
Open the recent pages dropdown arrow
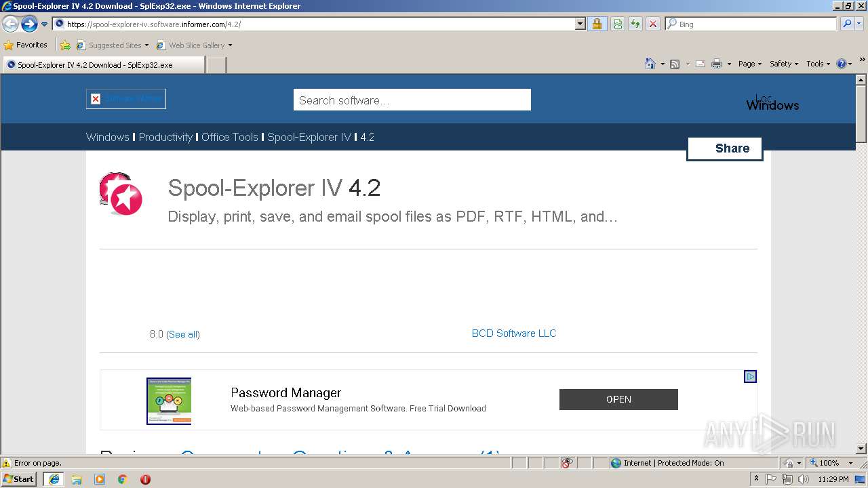click(45, 24)
